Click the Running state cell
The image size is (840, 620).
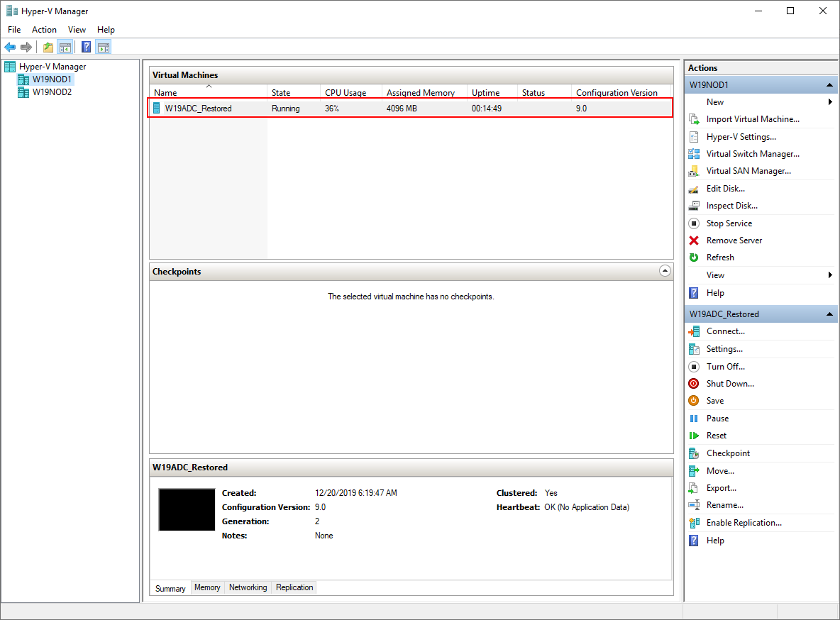(x=285, y=109)
